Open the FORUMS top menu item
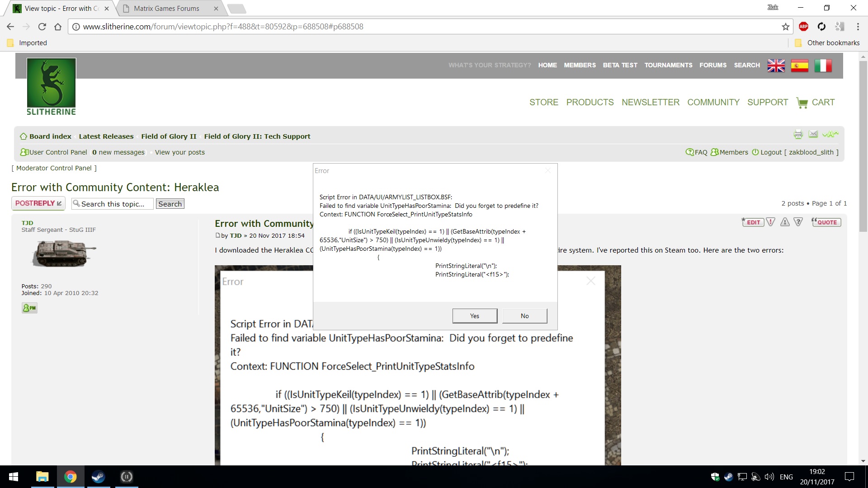868x488 pixels. click(713, 65)
